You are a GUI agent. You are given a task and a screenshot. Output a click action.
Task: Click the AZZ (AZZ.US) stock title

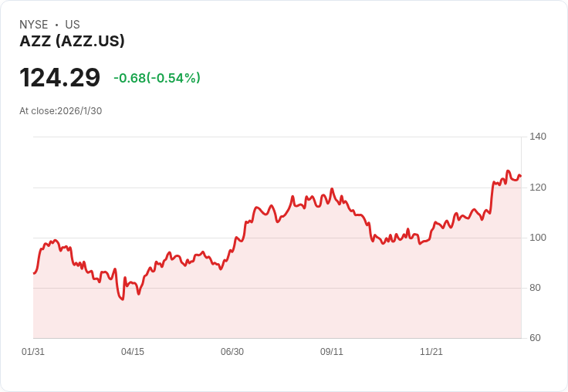pyautogui.click(x=72, y=42)
